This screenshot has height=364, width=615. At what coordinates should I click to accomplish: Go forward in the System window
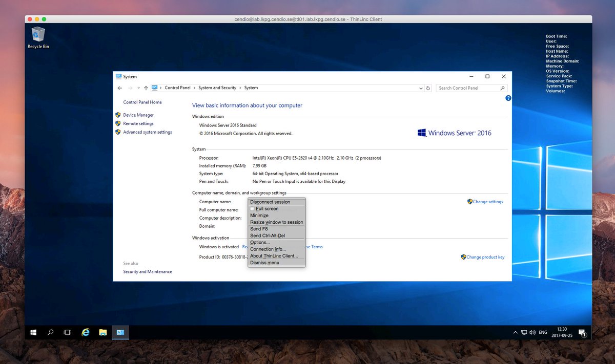pos(130,88)
